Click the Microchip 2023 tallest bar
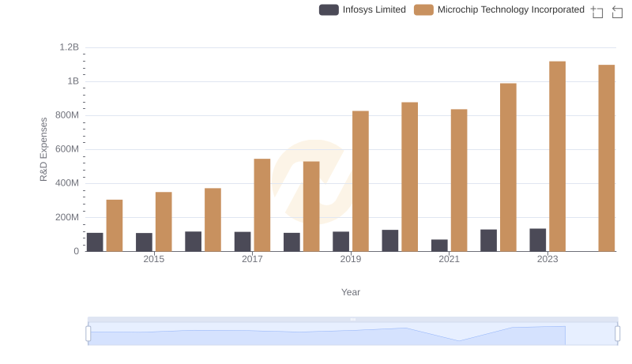The width and height of the screenshot is (632, 364). point(558,156)
